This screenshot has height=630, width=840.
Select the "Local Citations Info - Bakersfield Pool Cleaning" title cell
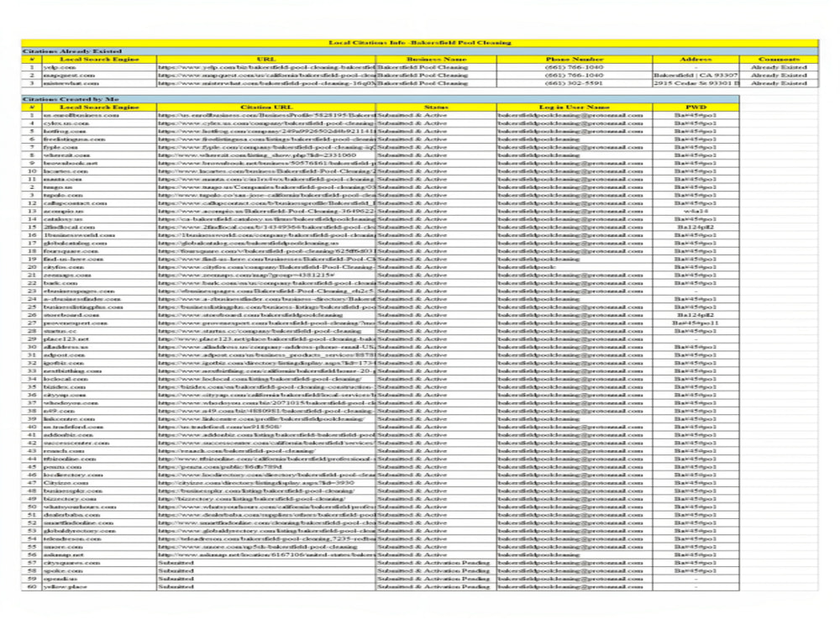419,43
